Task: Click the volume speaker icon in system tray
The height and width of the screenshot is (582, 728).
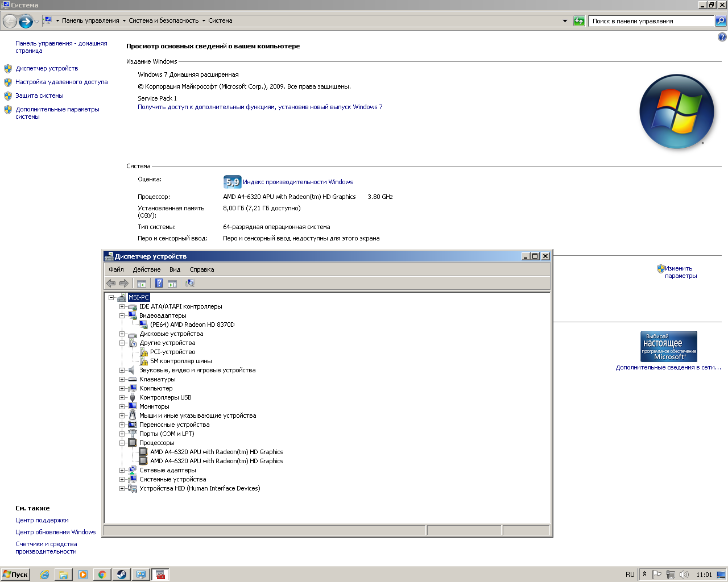Action: 684,575
